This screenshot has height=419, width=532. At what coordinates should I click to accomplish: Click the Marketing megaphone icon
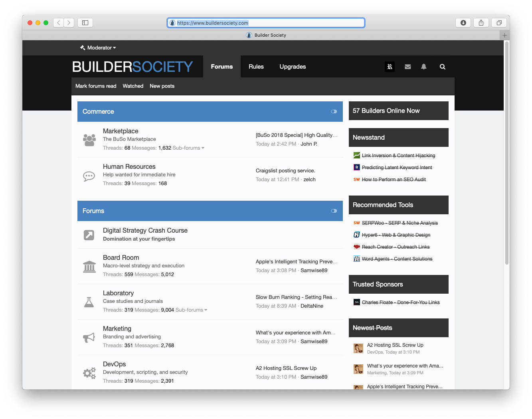(89, 338)
